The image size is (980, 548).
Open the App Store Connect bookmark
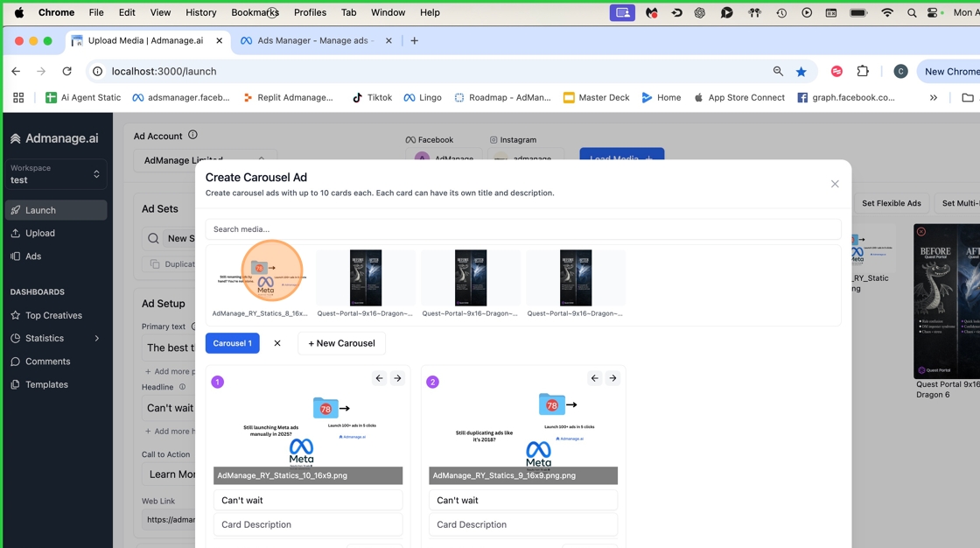tap(739, 97)
